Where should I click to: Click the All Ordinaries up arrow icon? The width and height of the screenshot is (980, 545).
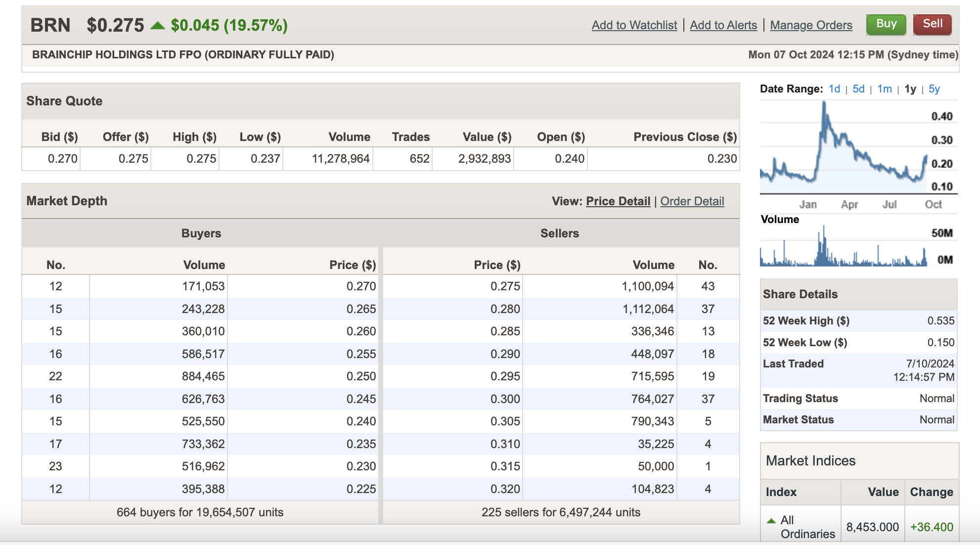[771, 521]
